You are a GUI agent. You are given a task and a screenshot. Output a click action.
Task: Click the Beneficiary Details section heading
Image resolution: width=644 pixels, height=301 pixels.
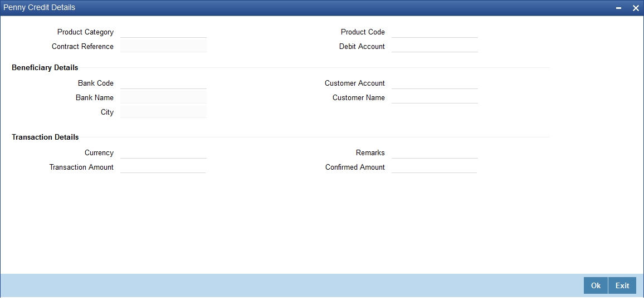[x=45, y=68]
